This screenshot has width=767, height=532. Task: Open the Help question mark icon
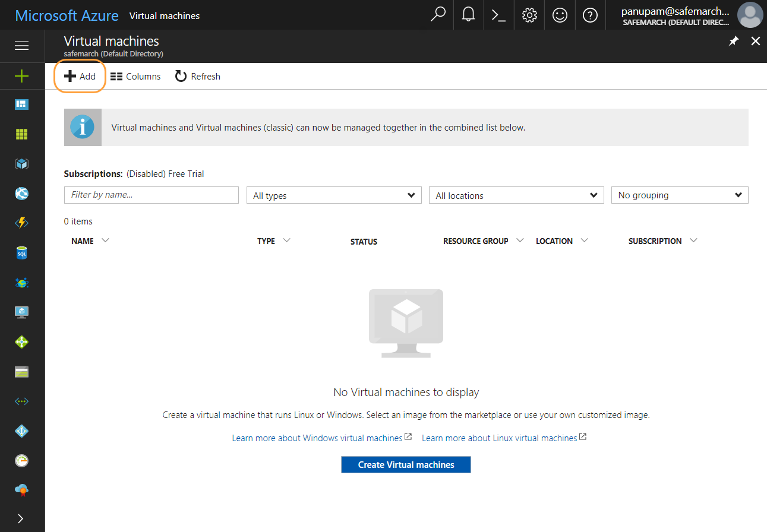(x=589, y=15)
